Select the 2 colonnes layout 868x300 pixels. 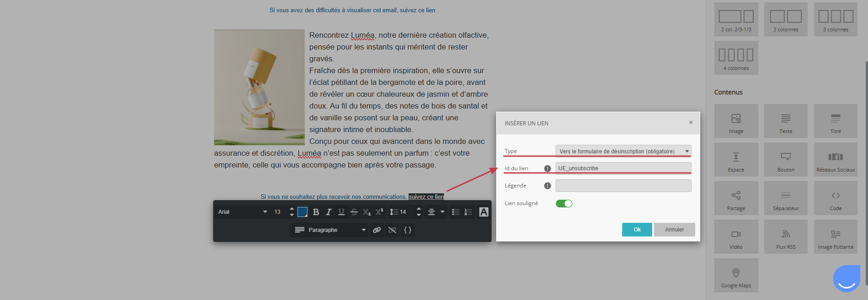(786, 19)
